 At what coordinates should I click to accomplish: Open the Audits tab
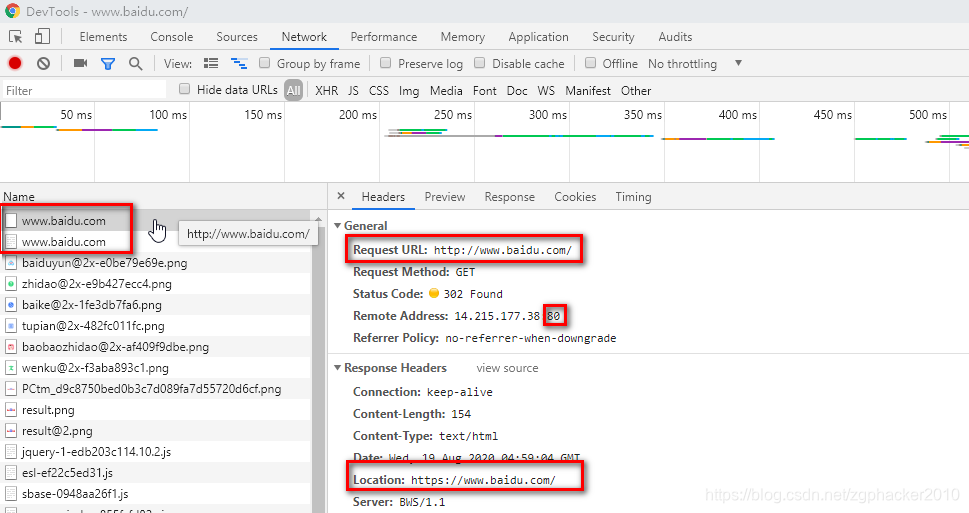pos(675,36)
